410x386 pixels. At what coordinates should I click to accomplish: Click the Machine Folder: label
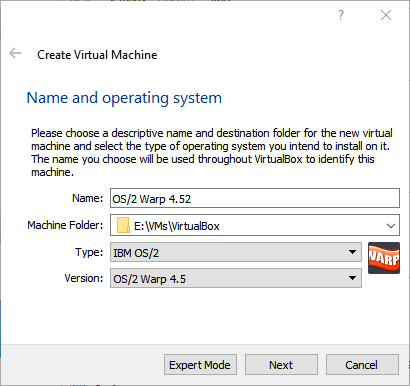point(65,225)
